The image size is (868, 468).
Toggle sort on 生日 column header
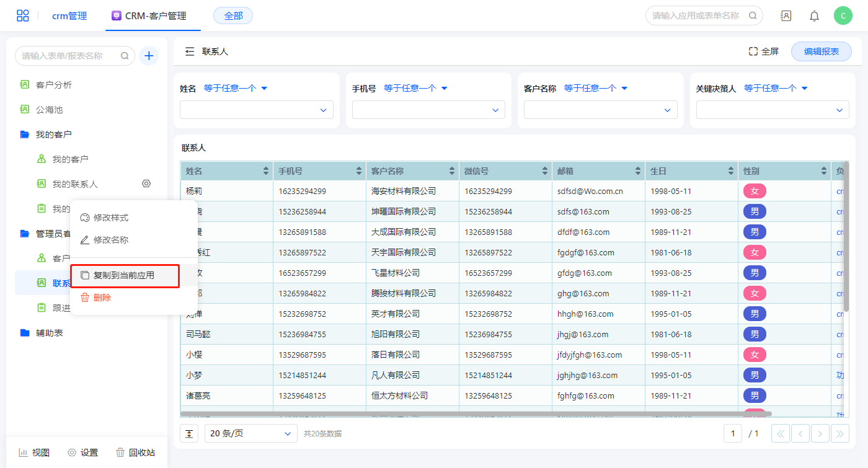point(731,171)
